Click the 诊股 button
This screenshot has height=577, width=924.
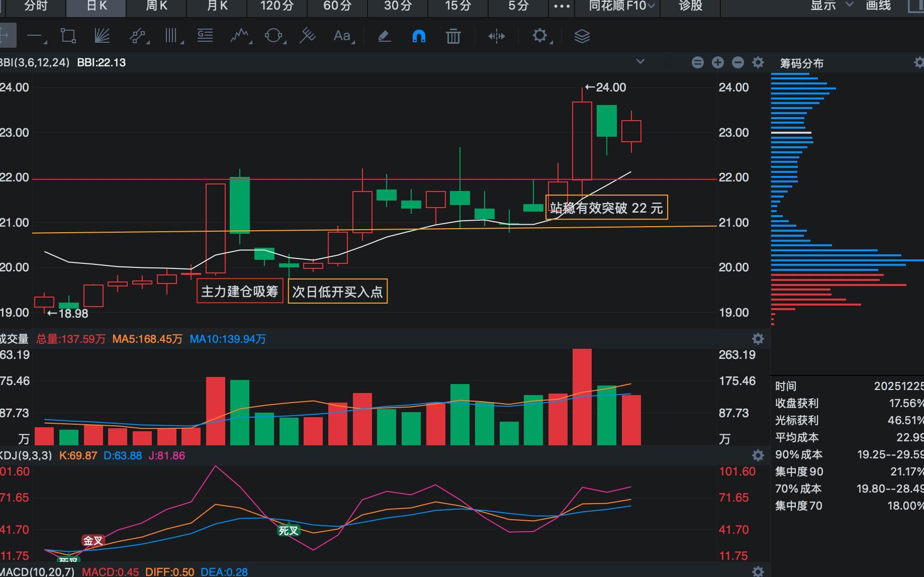click(690, 6)
